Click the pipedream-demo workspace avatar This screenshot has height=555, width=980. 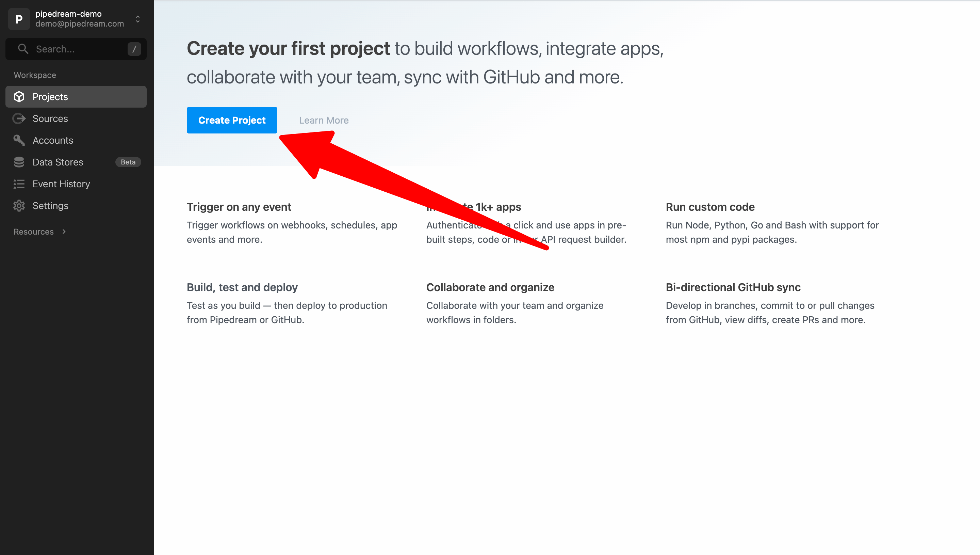(x=19, y=19)
